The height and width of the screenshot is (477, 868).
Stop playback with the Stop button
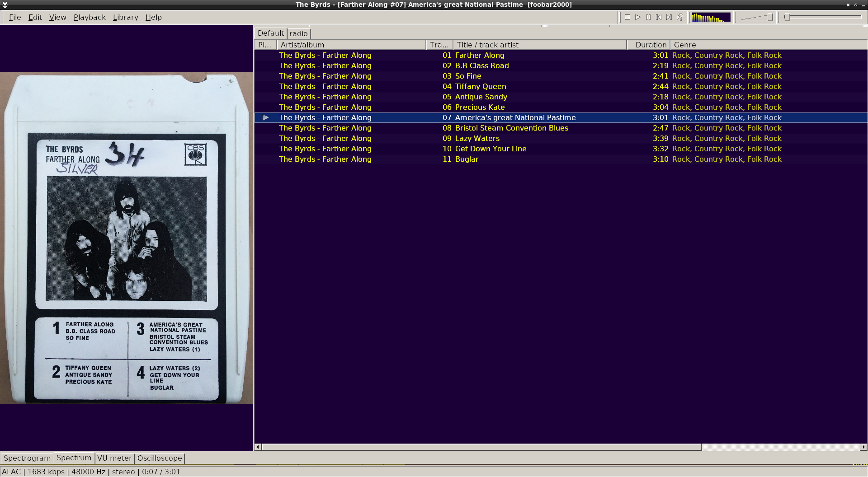pos(627,17)
